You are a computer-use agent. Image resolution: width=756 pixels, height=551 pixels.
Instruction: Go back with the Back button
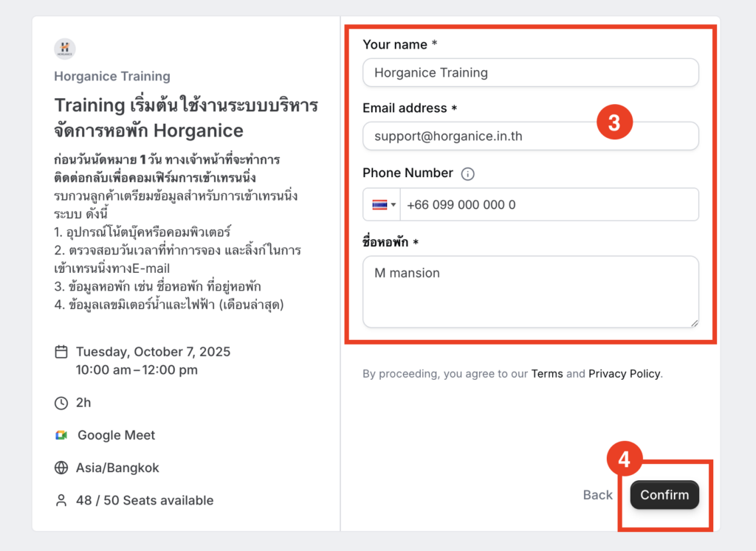coord(597,495)
